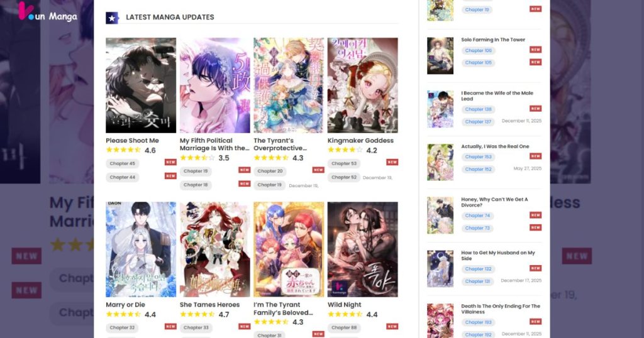Click the NEW badge beside Chapter 45
This screenshot has height=338, width=644.
point(170,163)
